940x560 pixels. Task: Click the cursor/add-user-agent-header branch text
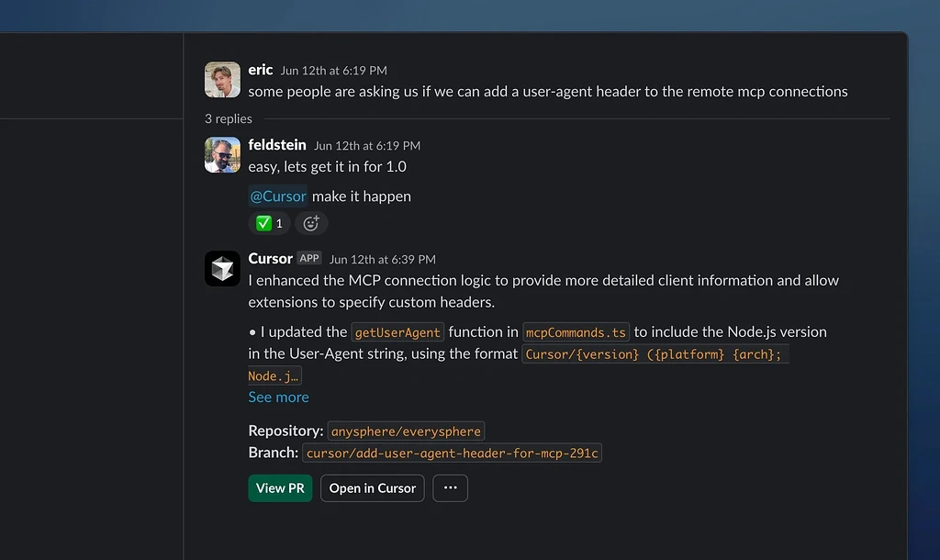tap(452, 453)
